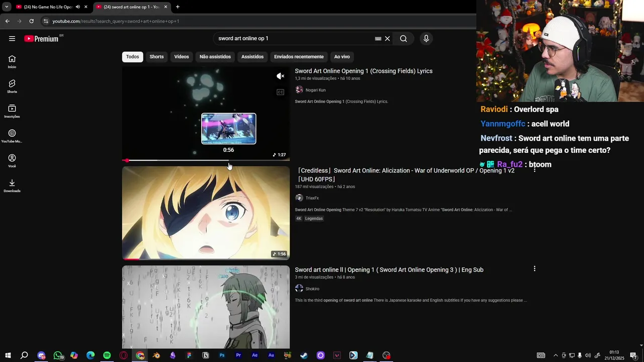This screenshot has width=644, height=362.
Task: Open After Effects from the taskbar
Action: pos(255,355)
